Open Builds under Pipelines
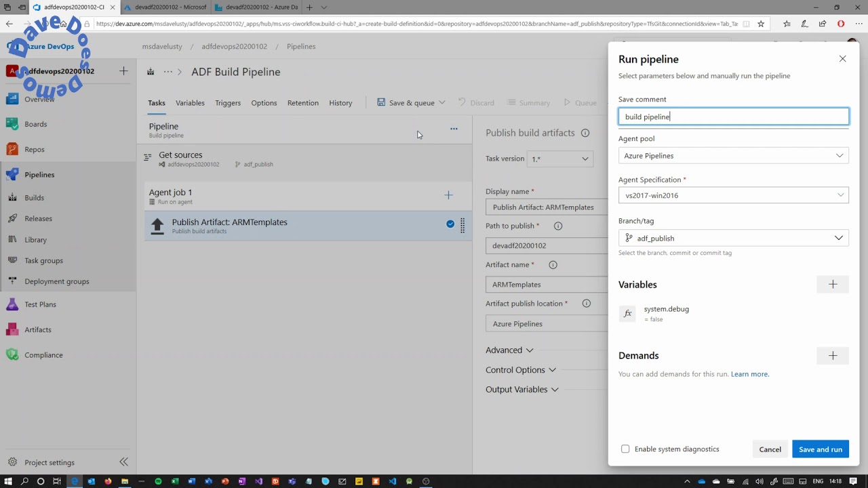 click(34, 198)
